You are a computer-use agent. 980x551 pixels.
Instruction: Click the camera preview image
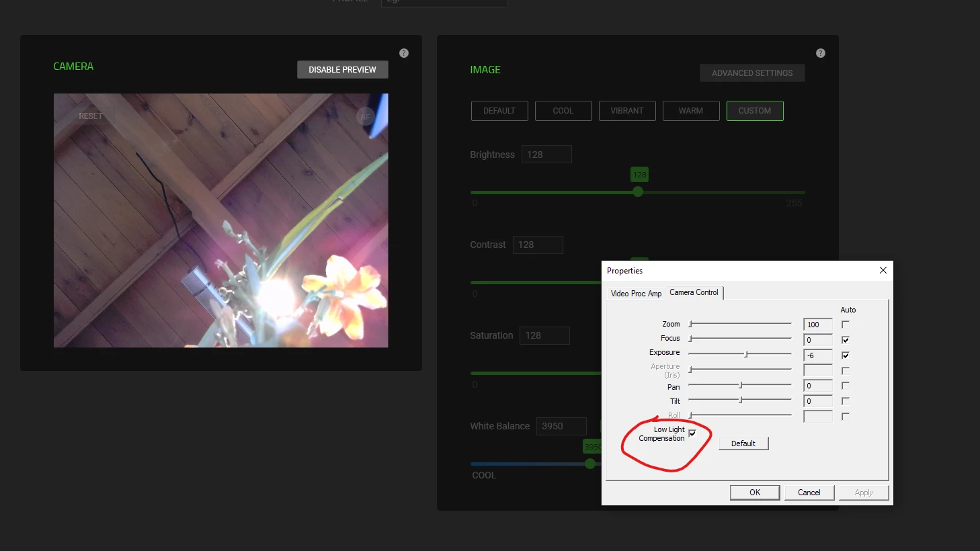tap(220, 220)
